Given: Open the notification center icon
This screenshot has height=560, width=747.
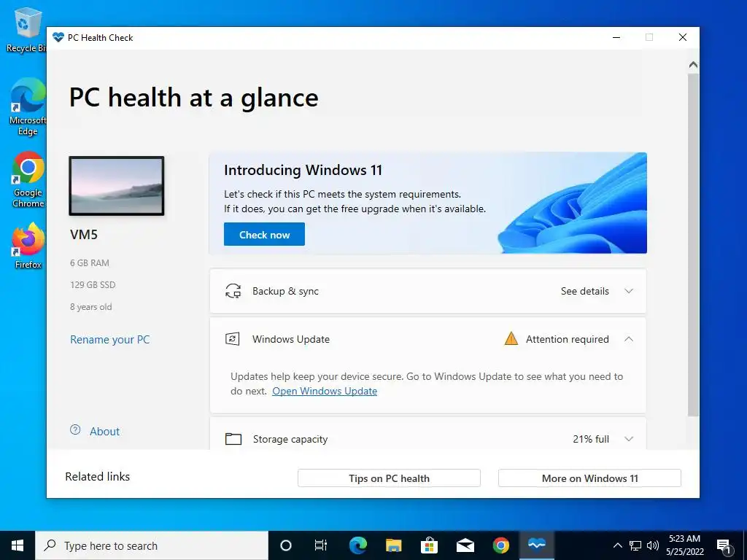Looking at the screenshot, I should pyautogui.click(x=724, y=545).
